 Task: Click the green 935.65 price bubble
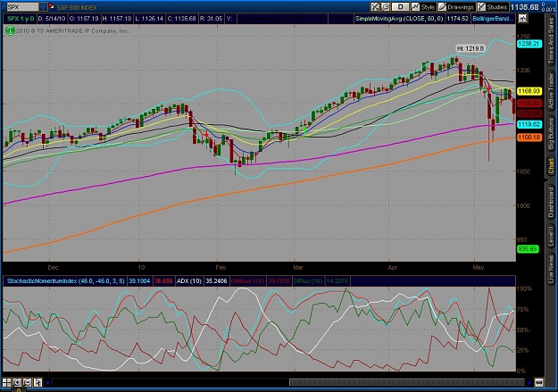tap(528, 249)
